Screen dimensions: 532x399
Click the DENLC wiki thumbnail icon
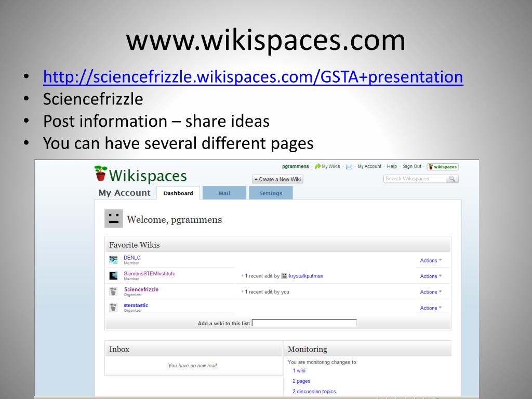pyautogui.click(x=113, y=260)
